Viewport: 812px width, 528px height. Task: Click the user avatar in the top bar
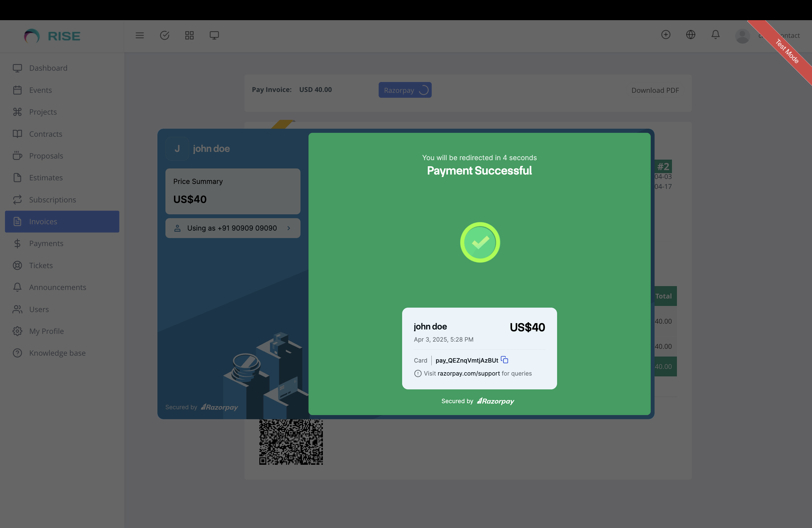tap(742, 36)
